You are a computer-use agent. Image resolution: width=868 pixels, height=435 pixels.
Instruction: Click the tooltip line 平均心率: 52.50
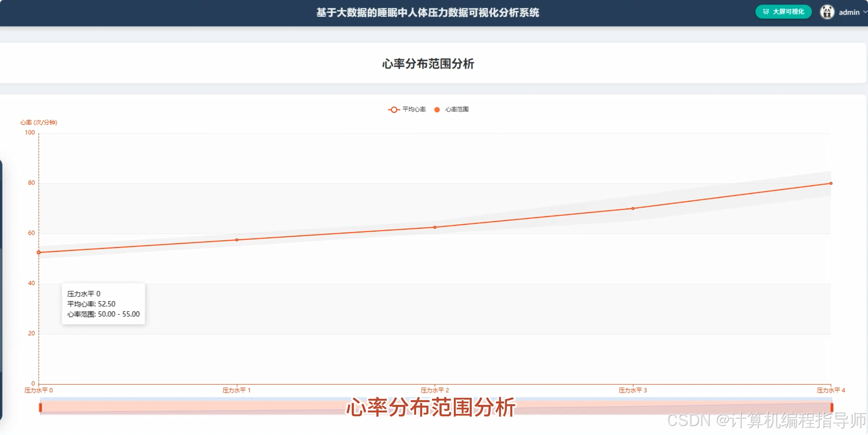pyautogui.click(x=91, y=304)
